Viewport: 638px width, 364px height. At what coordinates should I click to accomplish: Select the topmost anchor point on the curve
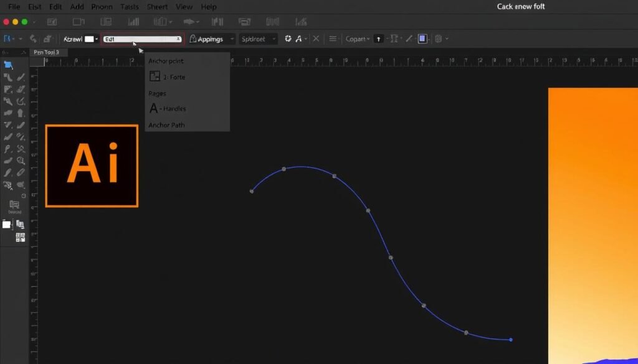[x=284, y=169]
